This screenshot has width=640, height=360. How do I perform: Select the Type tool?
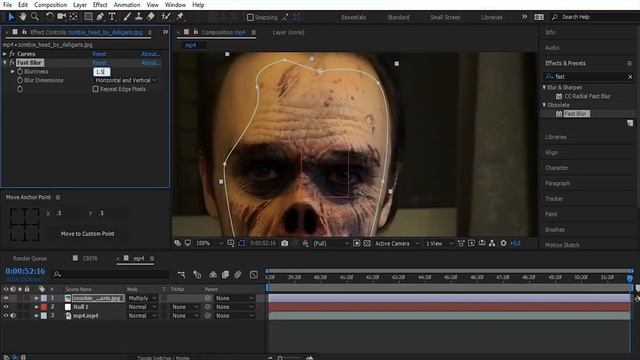[112, 17]
